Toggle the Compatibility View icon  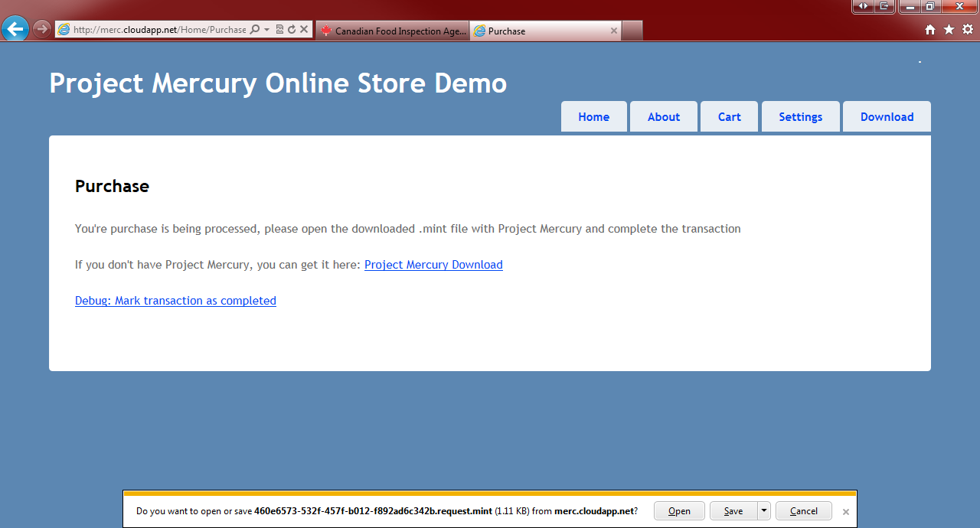tap(279, 30)
